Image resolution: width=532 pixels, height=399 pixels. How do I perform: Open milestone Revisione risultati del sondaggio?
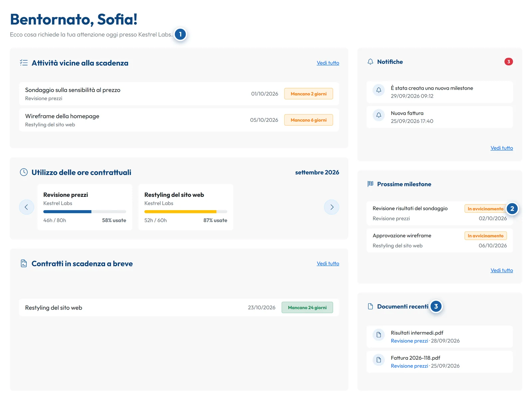pos(440,213)
